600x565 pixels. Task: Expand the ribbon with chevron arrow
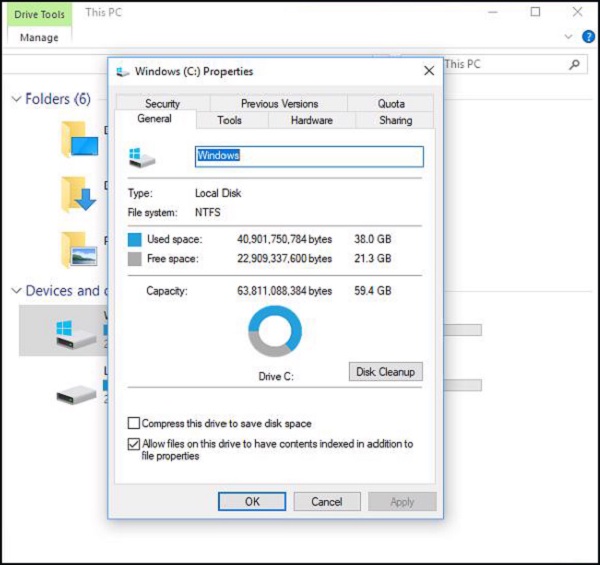568,37
